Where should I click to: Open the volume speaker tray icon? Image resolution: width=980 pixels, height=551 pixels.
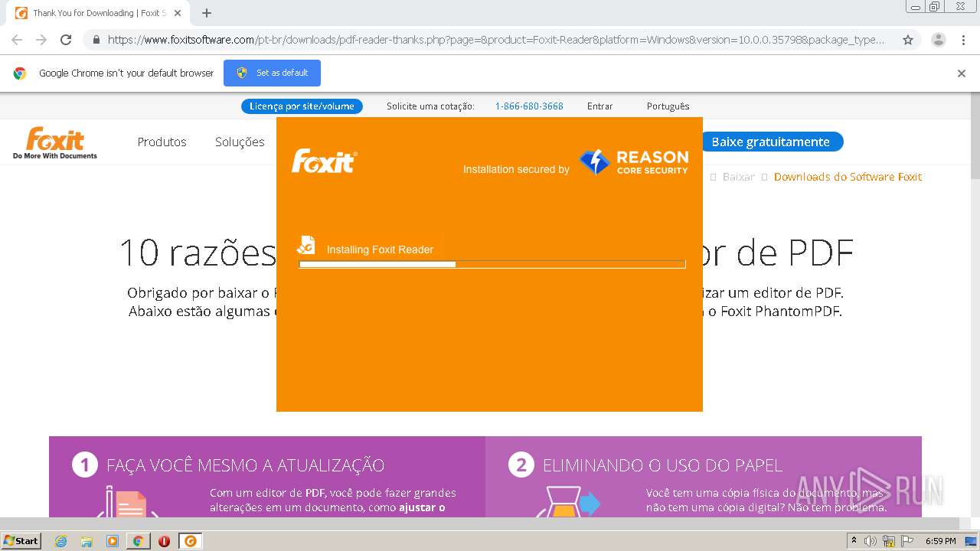click(x=871, y=541)
